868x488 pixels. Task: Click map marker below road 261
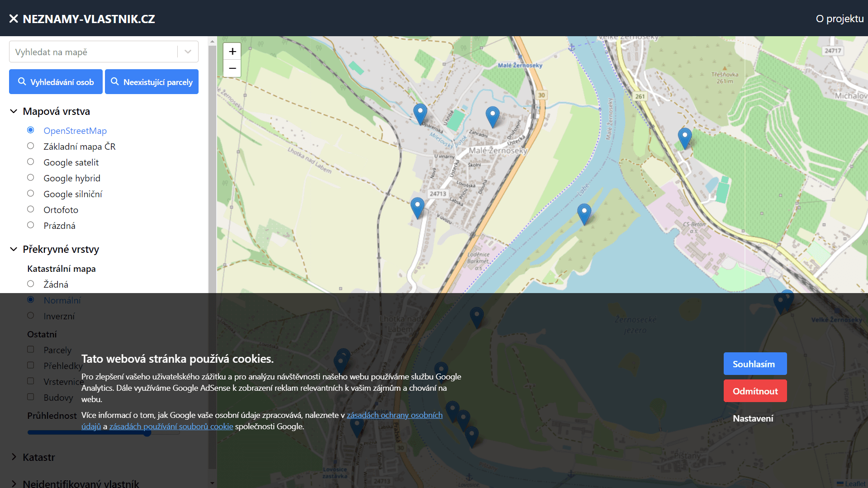pyautogui.click(x=684, y=137)
